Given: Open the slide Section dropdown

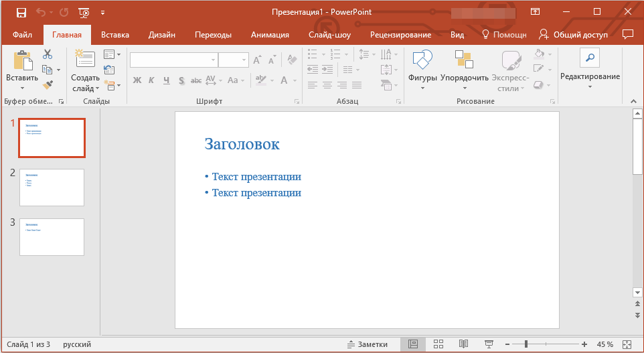Looking at the screenshot, I should (x=112, y=85).
